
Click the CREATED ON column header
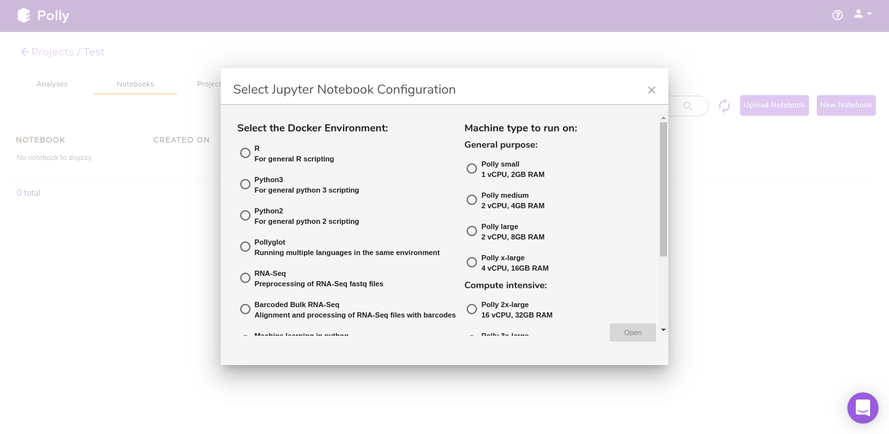pos(181,140)
